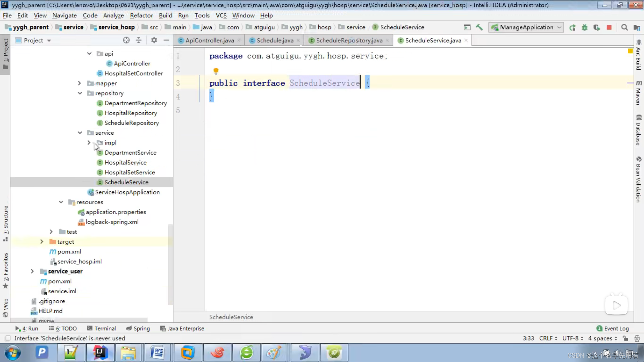Select ScheduleService in project tree

coord(126,182)
